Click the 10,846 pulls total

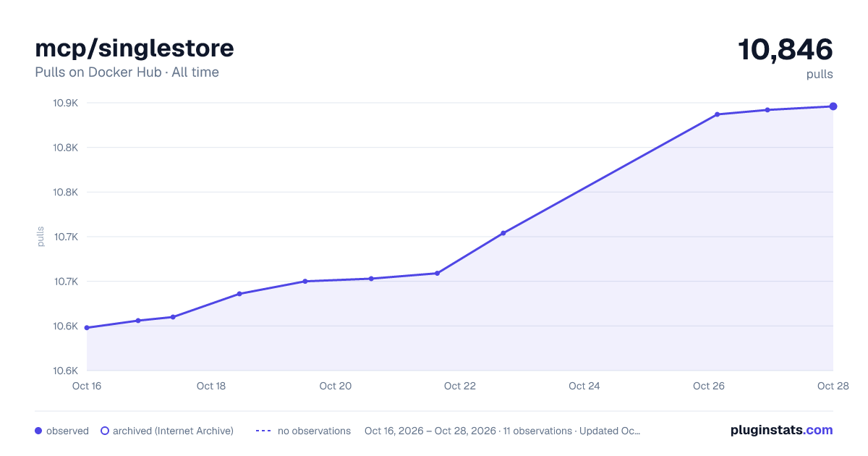786,50
